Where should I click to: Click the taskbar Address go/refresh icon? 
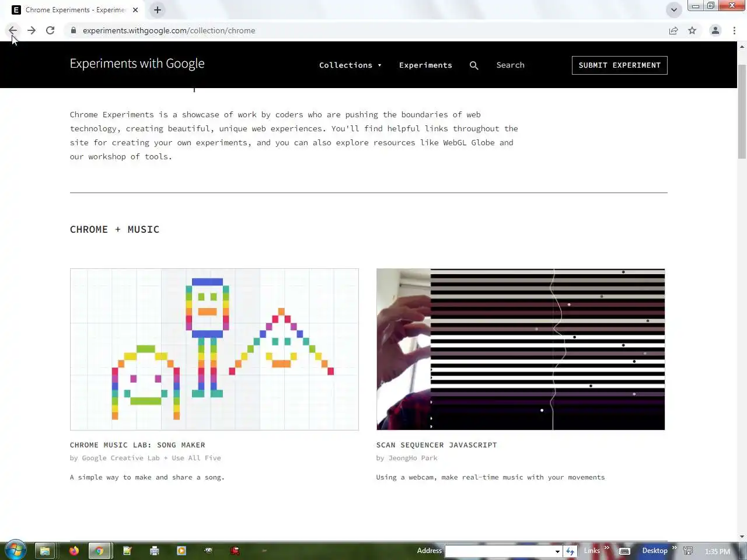click(570, 551)
